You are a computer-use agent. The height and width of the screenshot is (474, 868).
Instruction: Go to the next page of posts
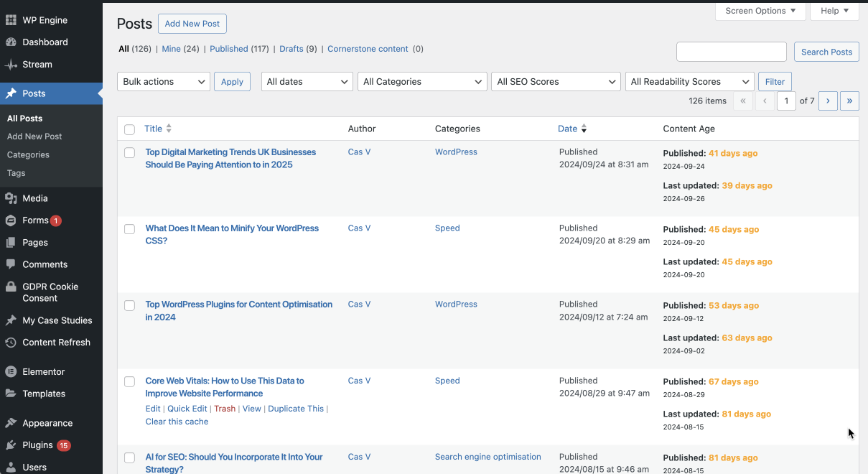click(x=828, y=101)
